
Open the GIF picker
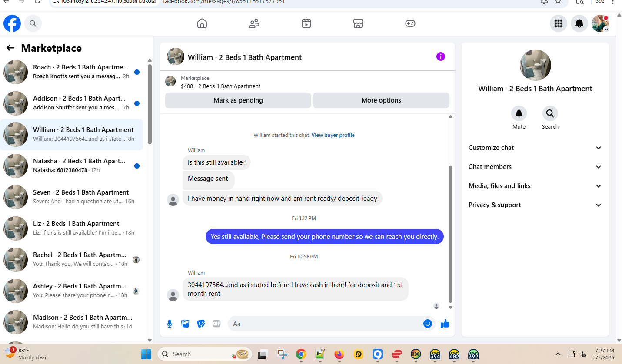pyautogui.click(x=216, y=324)
